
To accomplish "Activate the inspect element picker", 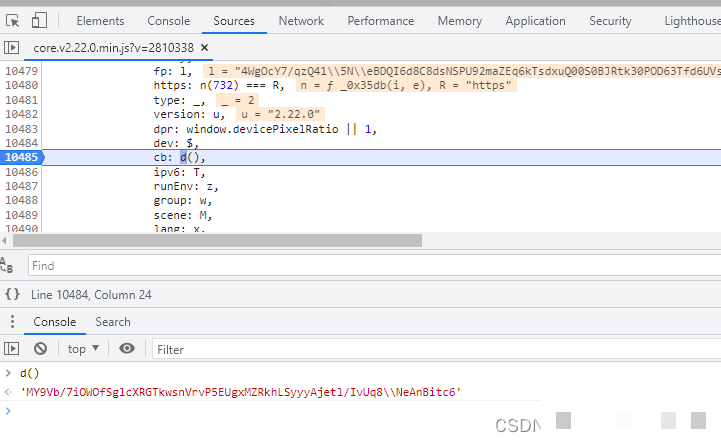I will (12, 20).
